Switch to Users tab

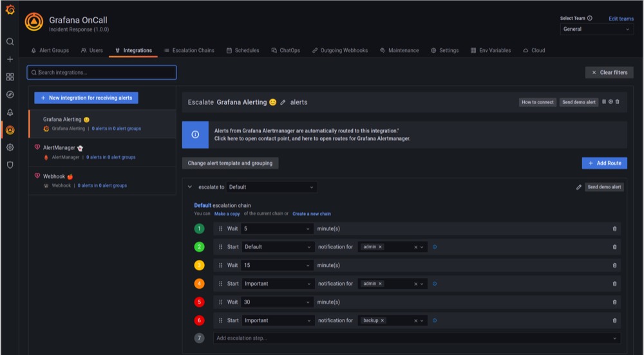pyautogui.click(x=92, y=50)
